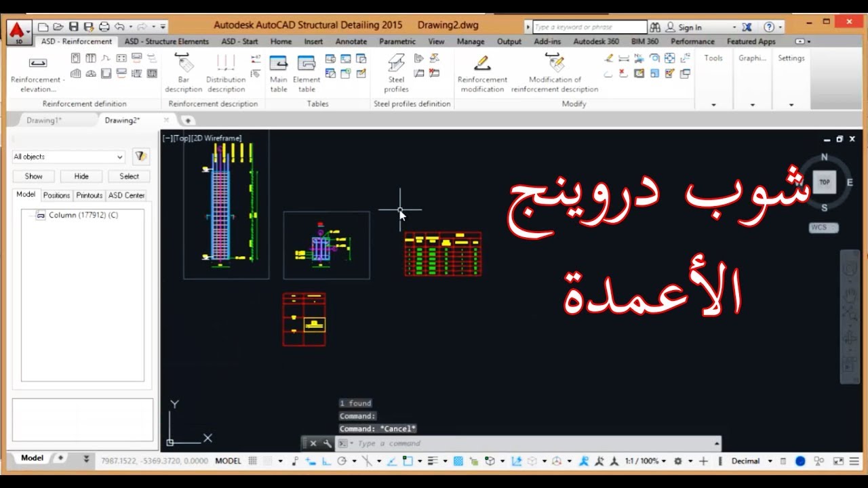The height and width of the screenshot is (488, 868).
Task: Open the Sign In dropdown arrow
Action: point(734,28)
